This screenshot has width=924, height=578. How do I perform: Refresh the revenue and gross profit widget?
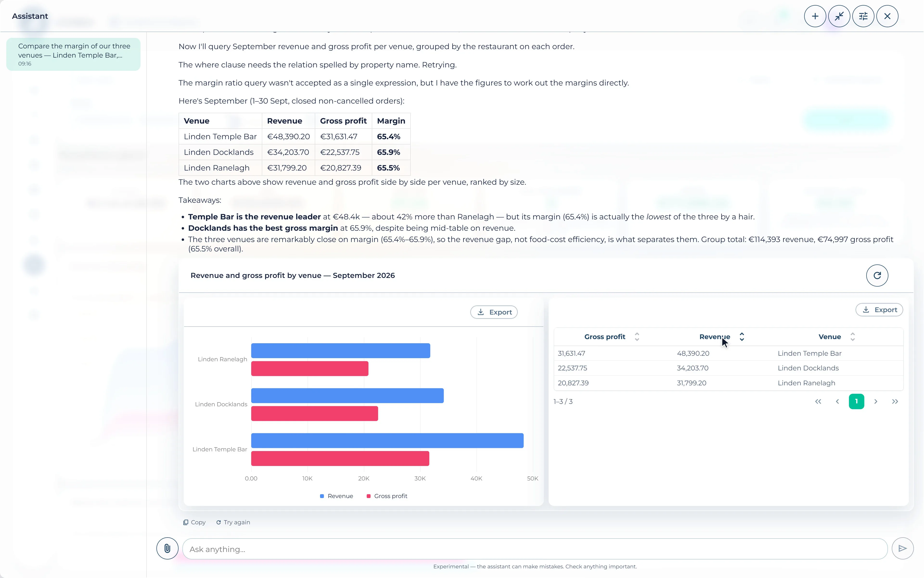[x=877, y=275]
